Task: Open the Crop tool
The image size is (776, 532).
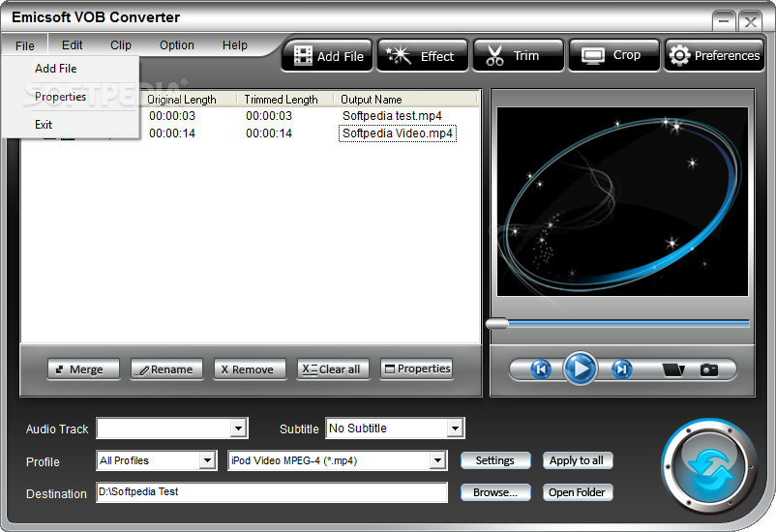Action: tap(614, 55)
